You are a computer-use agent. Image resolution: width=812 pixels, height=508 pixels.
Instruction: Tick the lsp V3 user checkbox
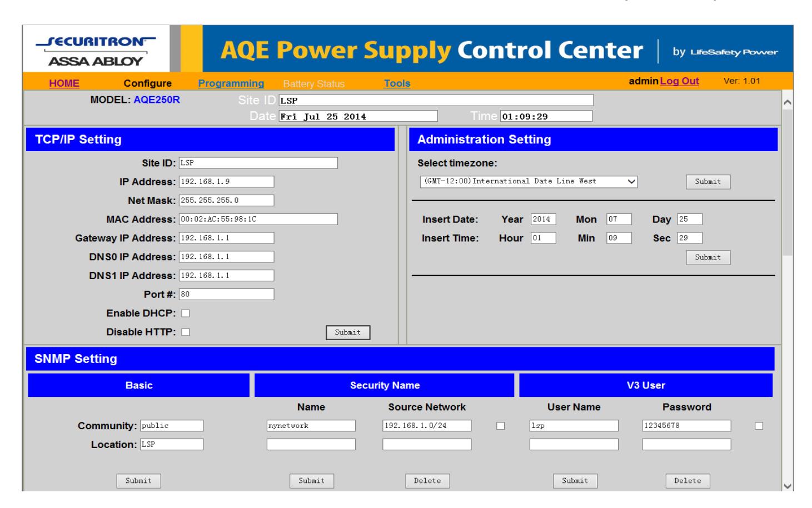[x=759, y=426]
